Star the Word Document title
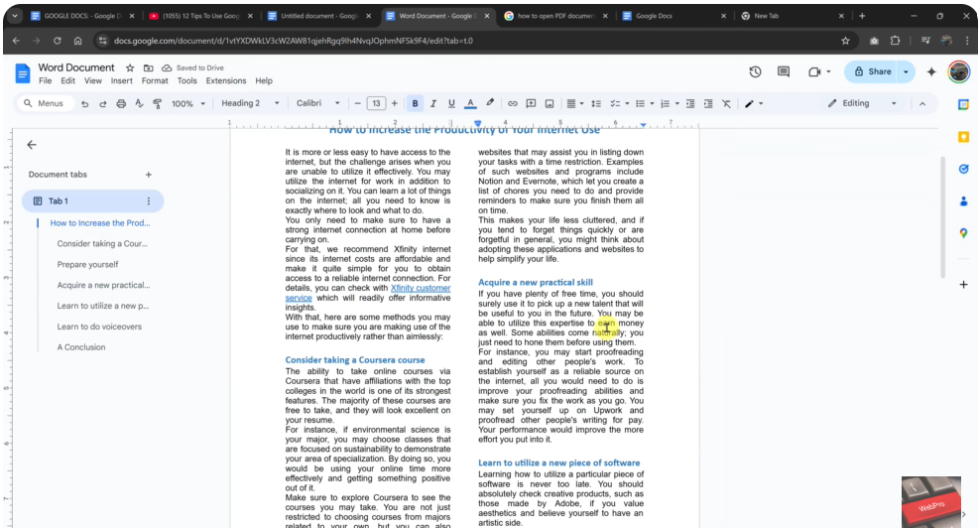The width and height of the screenshot is (980, 528). 129,67
